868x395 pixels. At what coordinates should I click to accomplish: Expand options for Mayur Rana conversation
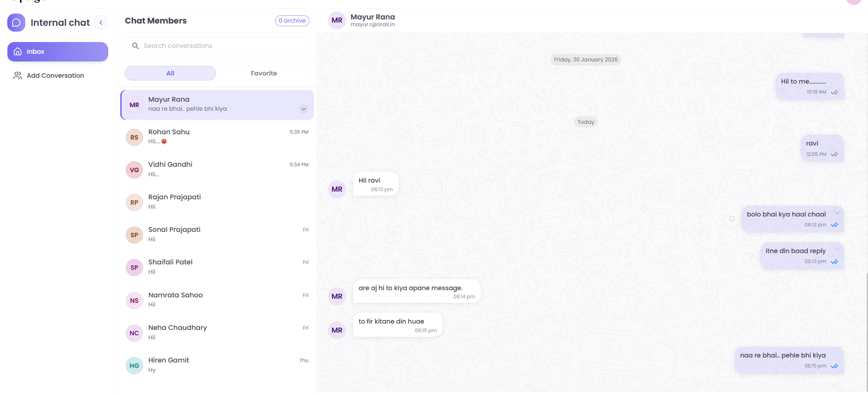(x=304, y=109)
